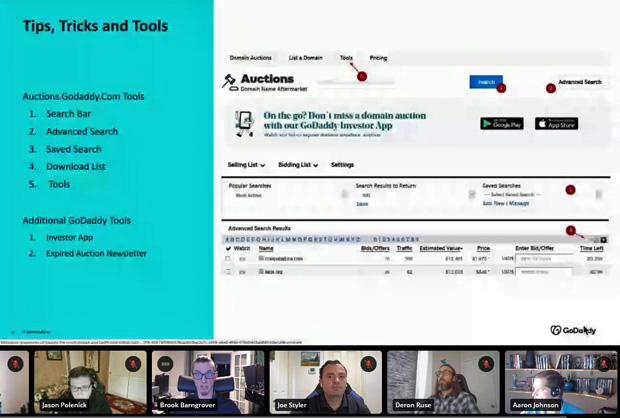Viewport: 620px width, 418px height.
Task: Click the icon beside the first domain name
Action: tap(261, 258)
